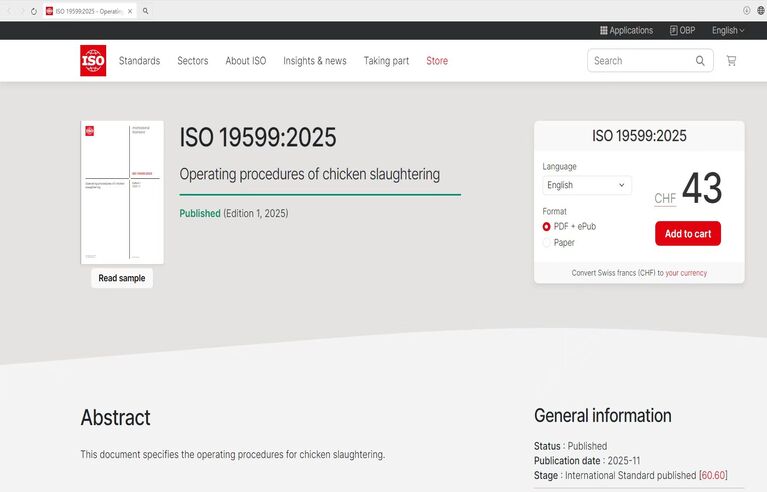Viewport: 767px width, 492px height.
Task: Open the English site language menu
Action: [x=728, y=31]
